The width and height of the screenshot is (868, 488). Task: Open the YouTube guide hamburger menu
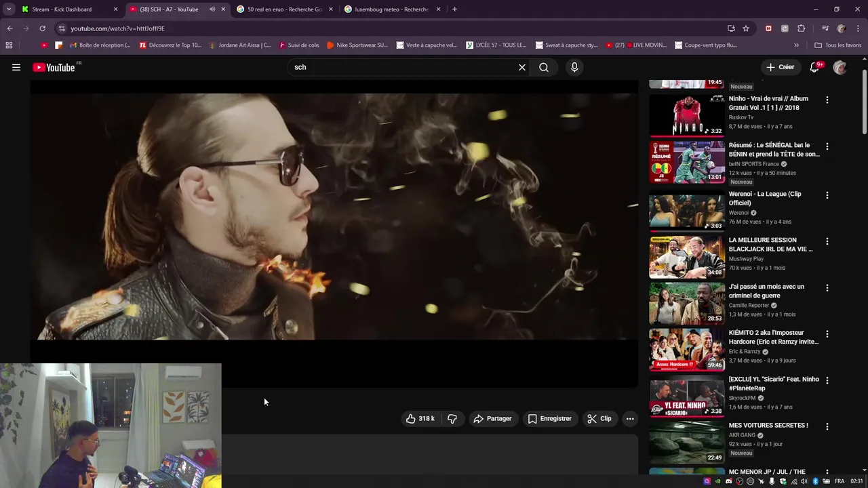pos(16,67)
